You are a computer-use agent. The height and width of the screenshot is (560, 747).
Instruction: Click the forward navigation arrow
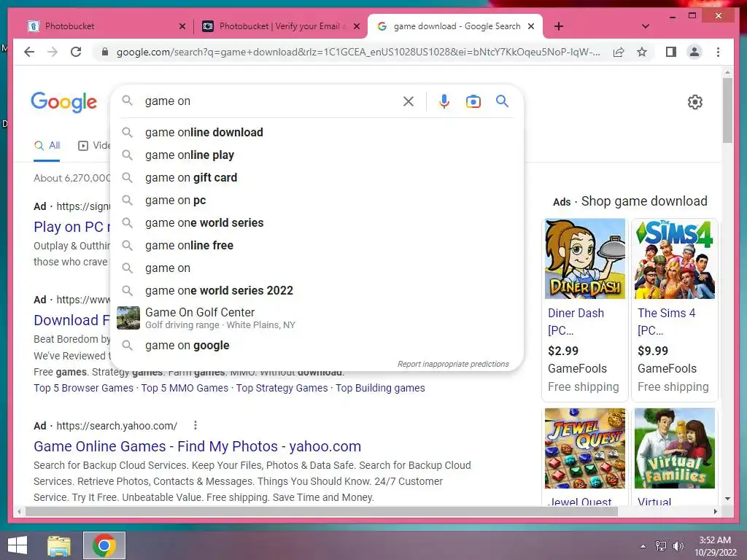[x=53, y=52]
